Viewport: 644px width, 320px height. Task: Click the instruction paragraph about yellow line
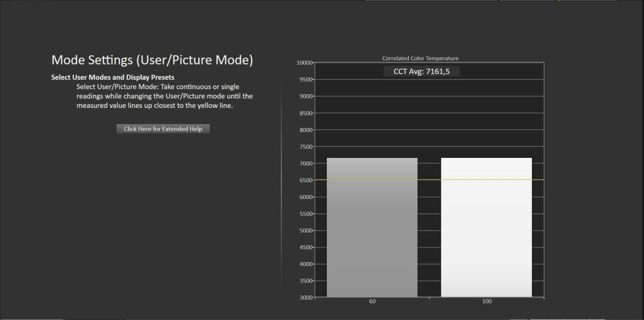click(x=165, y=96)
